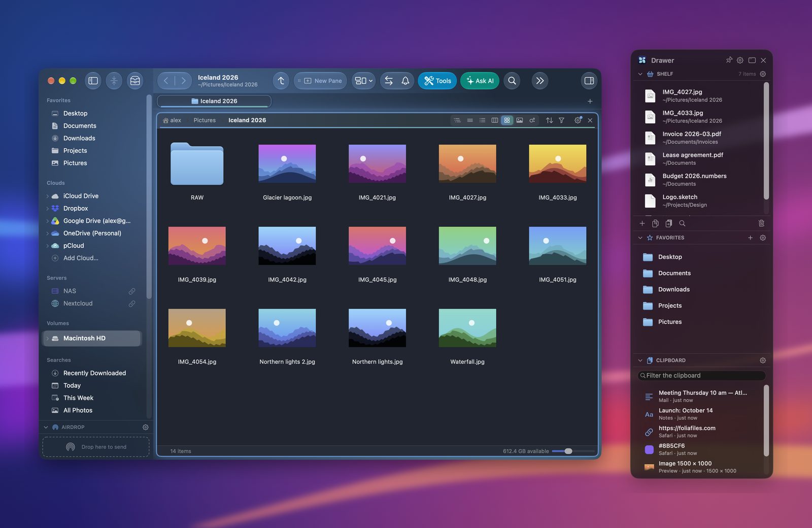The width and height of the screenshot is (812, 528).
Task: Open AirDrop section settings gear
Action: 145,427
